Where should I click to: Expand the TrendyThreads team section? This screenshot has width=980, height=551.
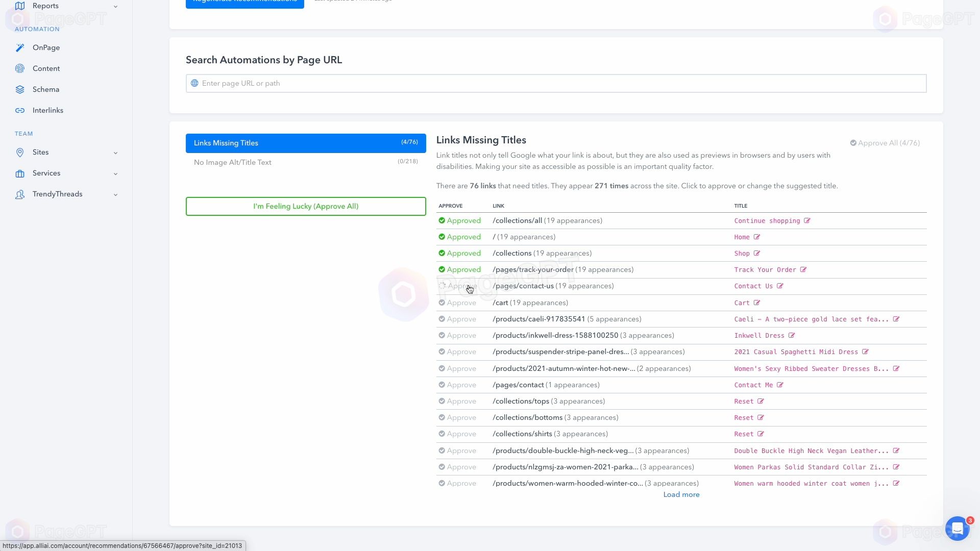coord(114,194)
